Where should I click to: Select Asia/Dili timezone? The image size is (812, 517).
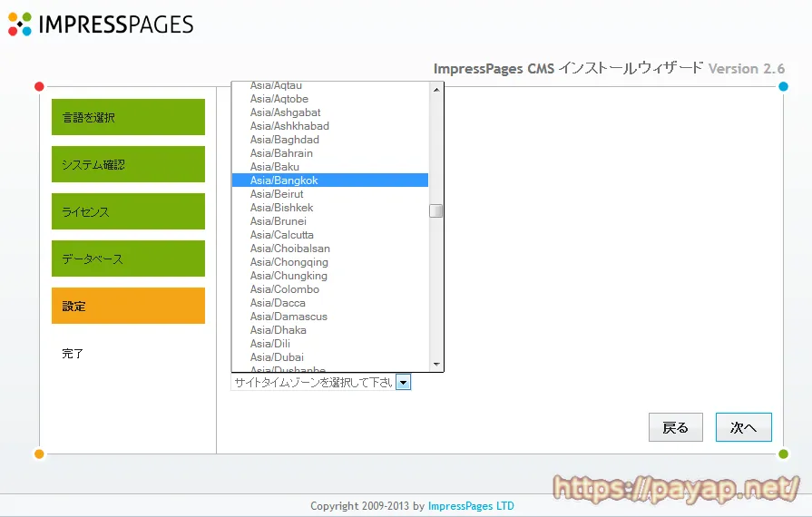(330, 344)
